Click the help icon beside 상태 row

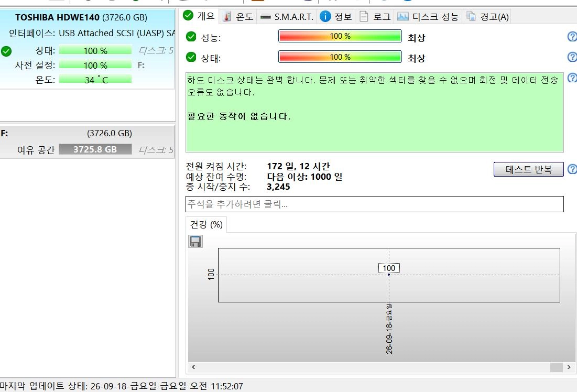tap(572, 57)
